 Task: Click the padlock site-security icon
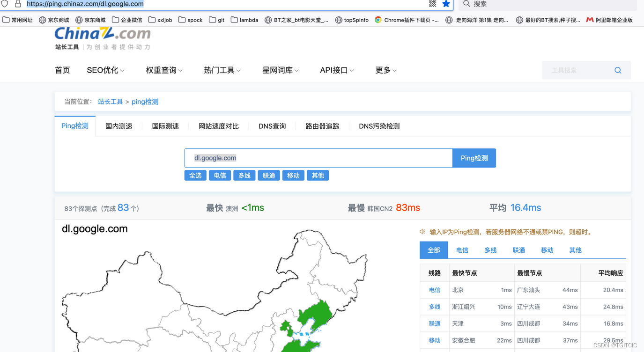(x=18, y=4)
